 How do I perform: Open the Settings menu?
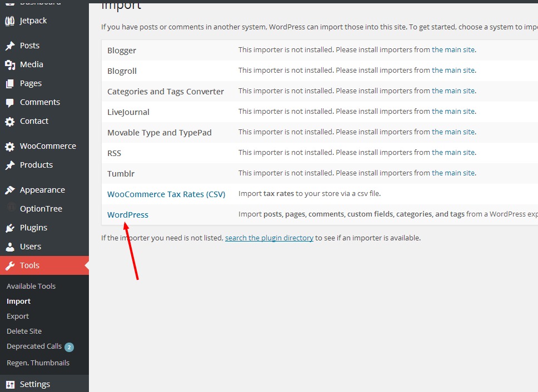pos(34,384)
